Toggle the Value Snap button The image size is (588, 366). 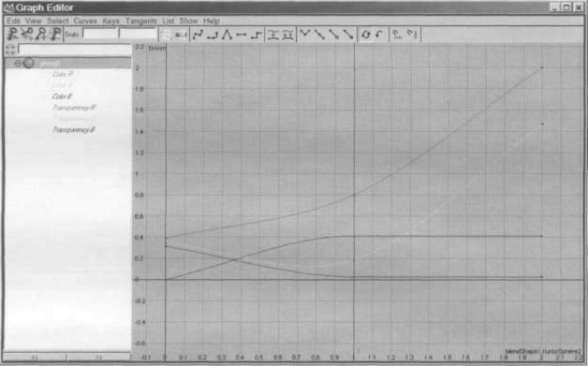[x=412, y=35]
